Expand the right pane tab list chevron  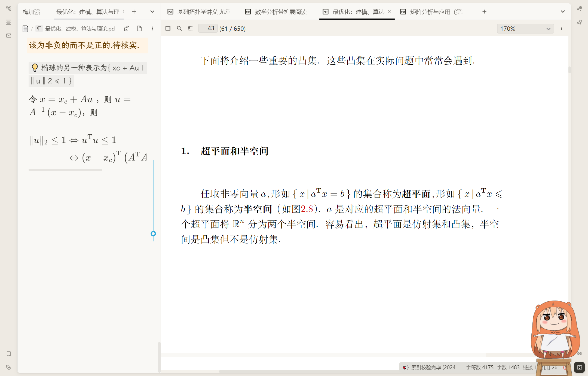point(563,12)
